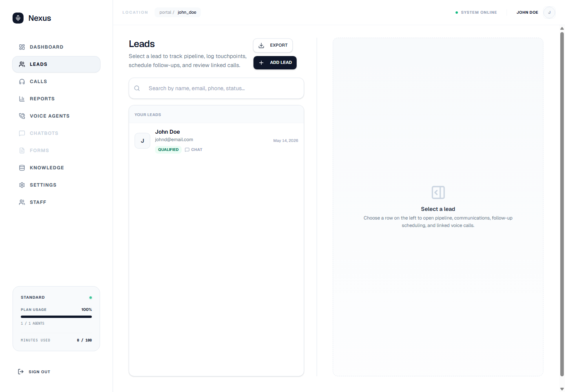
Task: Click the panel icon above Select a lead
Action: (438, 192)
